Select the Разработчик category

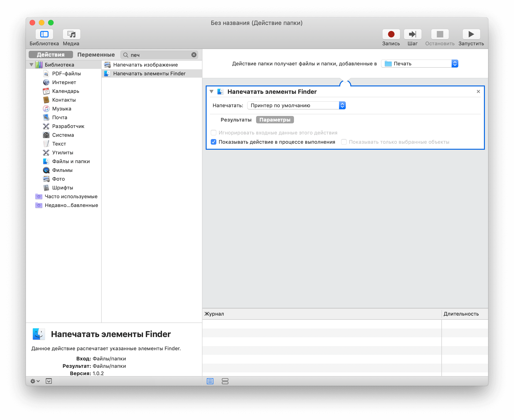68,126
